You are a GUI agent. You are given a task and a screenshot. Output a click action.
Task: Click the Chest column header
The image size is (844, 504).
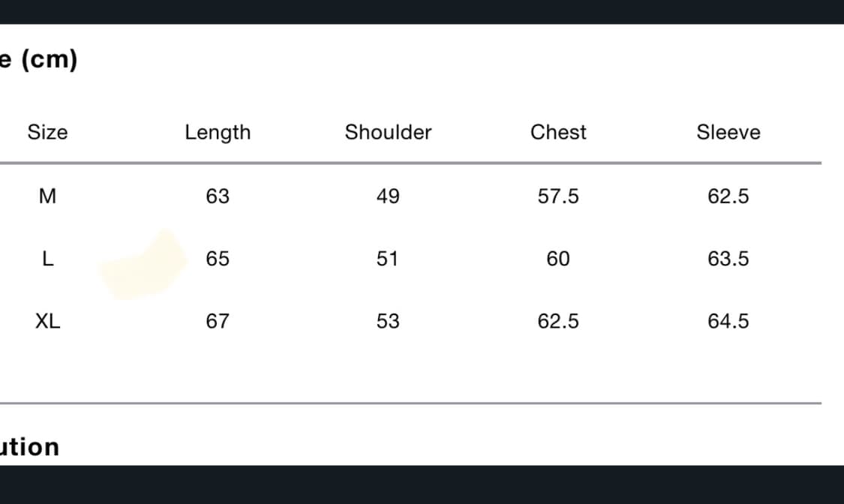(558, 132)
